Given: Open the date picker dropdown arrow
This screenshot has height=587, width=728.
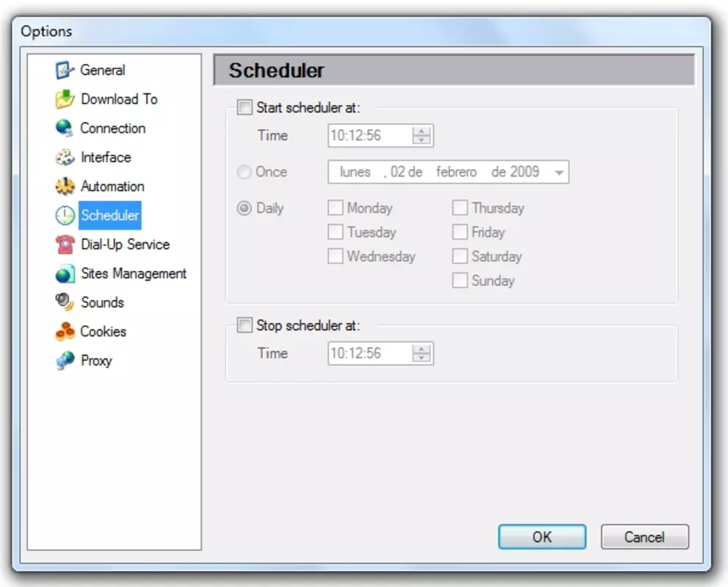Looking at the screenshot, I should [x=559, y=172].
